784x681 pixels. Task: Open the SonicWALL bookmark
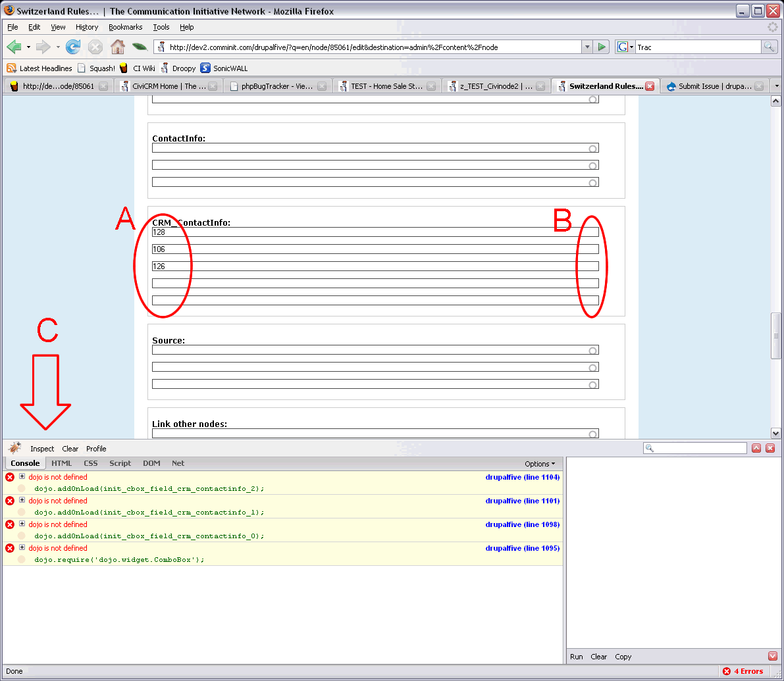[x=224, y=68]
